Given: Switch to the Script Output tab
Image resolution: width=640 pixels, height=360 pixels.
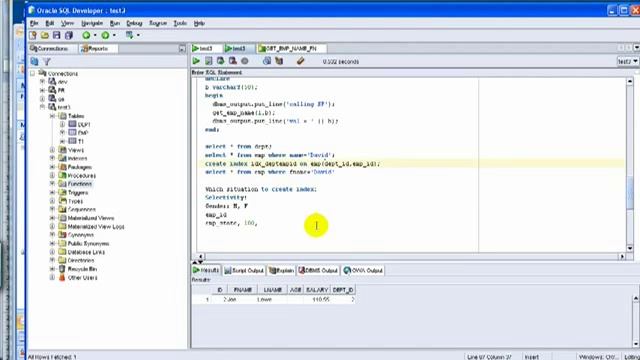Looking at the screenshot, I should point(244,270).
